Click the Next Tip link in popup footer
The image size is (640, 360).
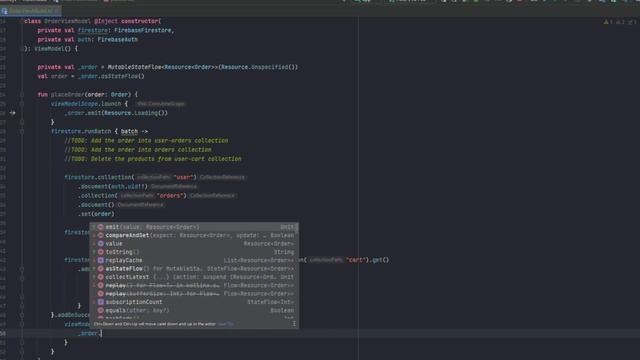point(226,324)
